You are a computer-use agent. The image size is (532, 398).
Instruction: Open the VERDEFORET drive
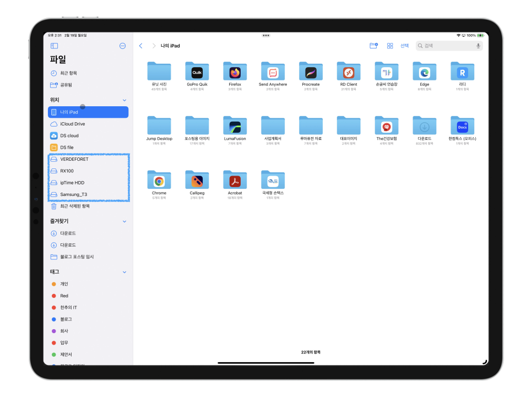88,159
